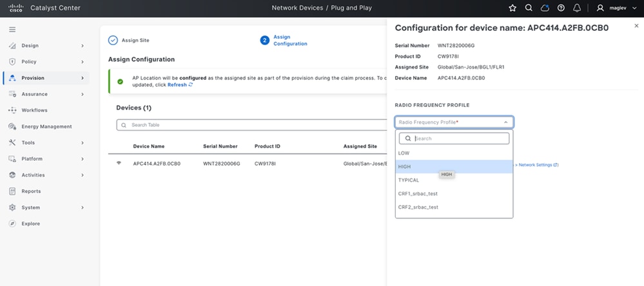Open the Network Settings link
Viewport: 644px width, 286px height.
click(538, 165)
